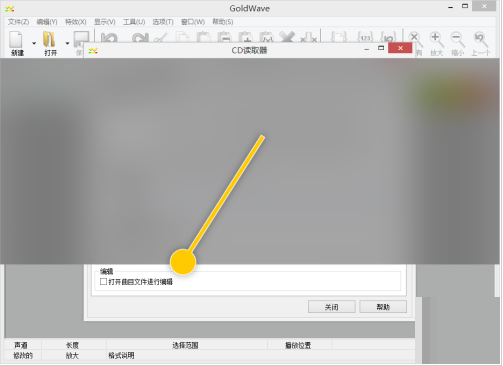Open the 帮助 menu in menu bar
Viewport: 503px width, 366px height.
(x=223, y=22)
